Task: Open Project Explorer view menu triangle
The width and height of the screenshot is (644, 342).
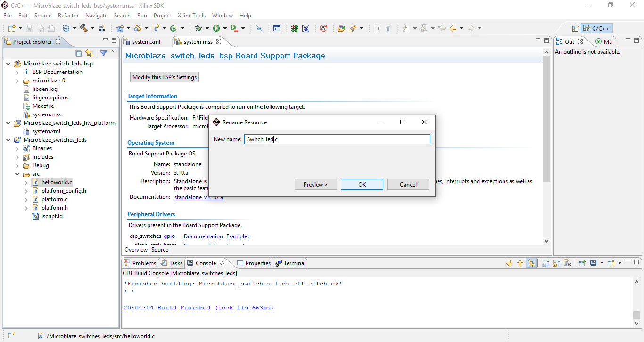Action: coord(114,52)
